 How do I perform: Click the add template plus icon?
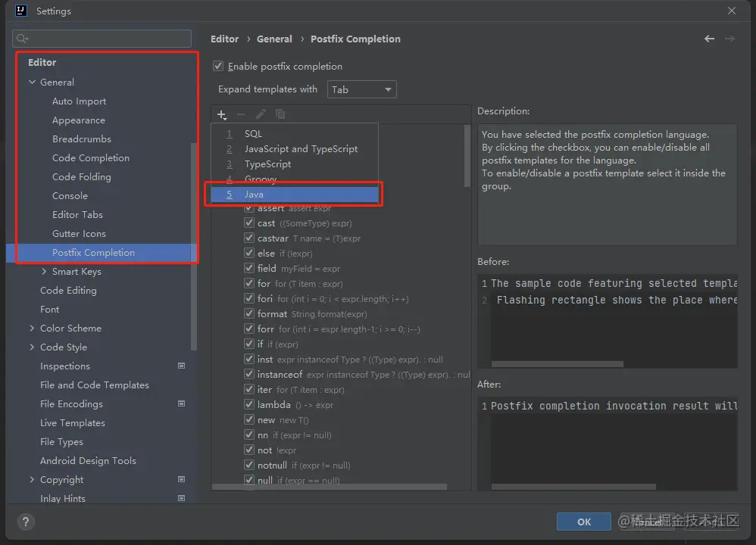click(222, 115)
